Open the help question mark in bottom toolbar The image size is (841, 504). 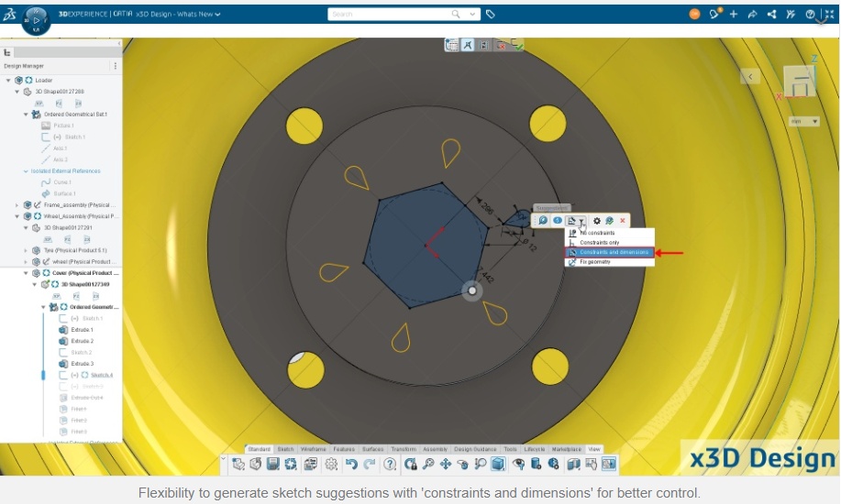click(x=390, y=464)
